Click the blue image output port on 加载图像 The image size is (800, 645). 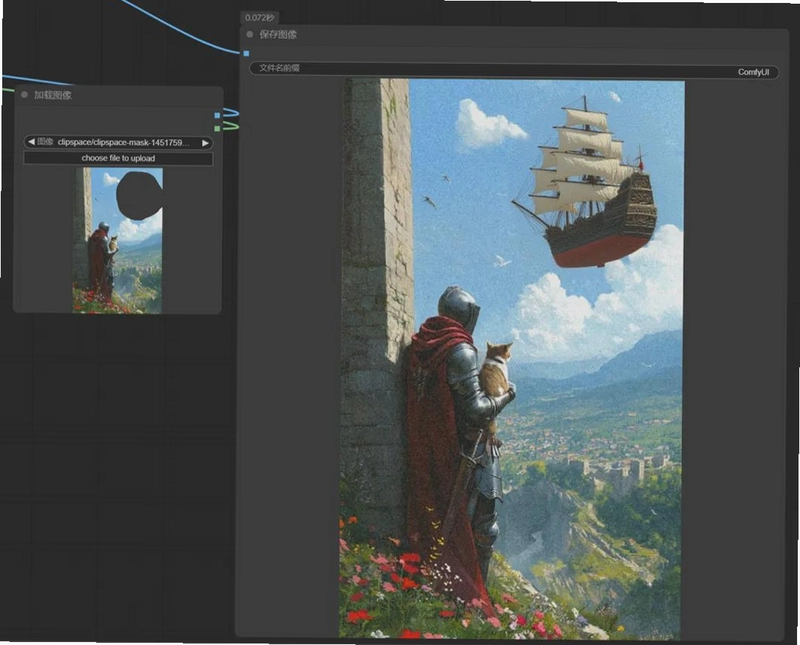pyautogui.click(x=217, y=115)
